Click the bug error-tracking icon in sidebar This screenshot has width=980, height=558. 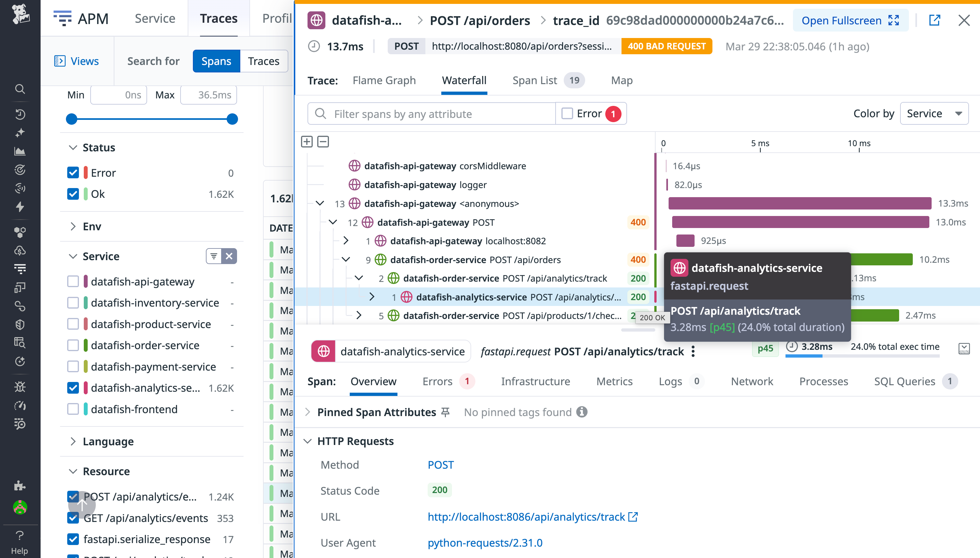[20, 386]
